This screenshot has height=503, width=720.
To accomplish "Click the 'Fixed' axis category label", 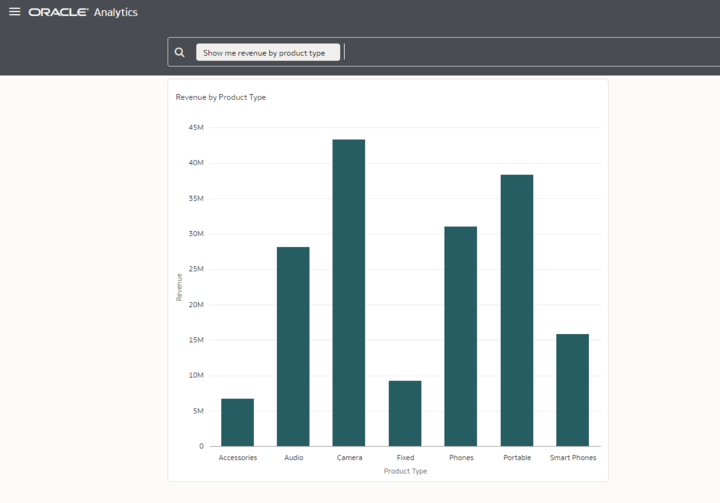I will point(405,458).
